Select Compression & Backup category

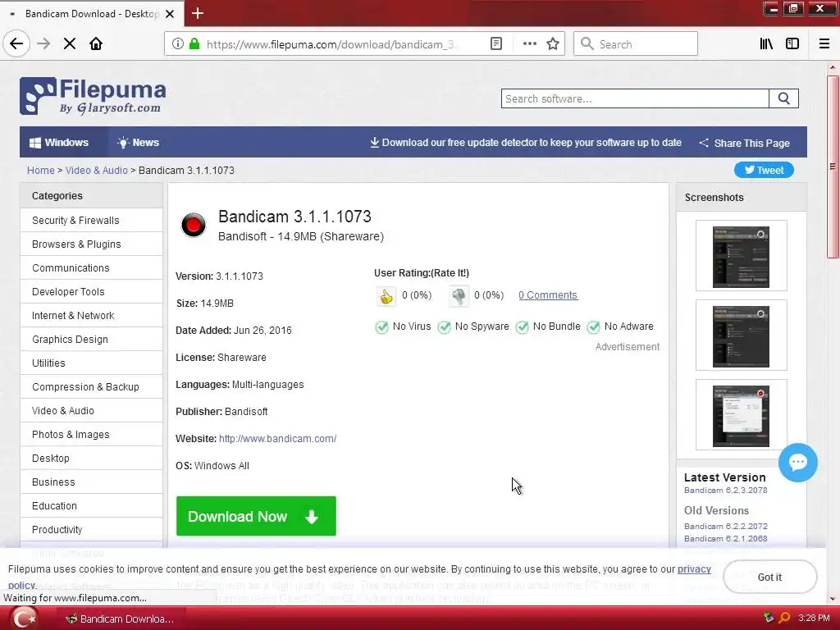click(92, 387)
